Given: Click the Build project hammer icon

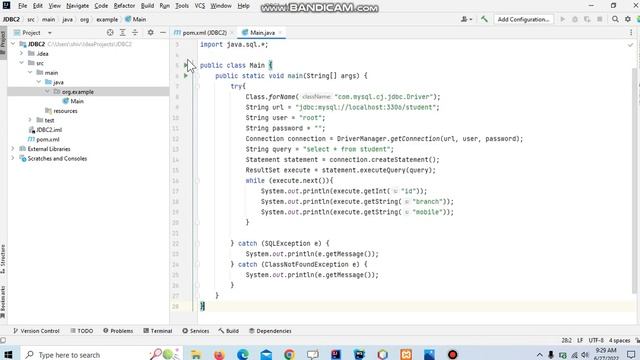Looking at the screenshot, I should click(484, 19).
